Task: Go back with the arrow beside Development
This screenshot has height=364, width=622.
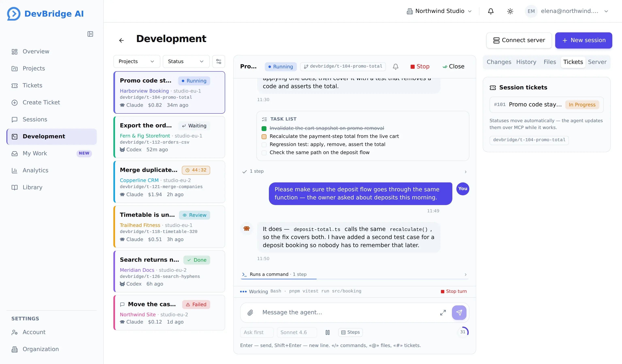Action: coord(121,40)
